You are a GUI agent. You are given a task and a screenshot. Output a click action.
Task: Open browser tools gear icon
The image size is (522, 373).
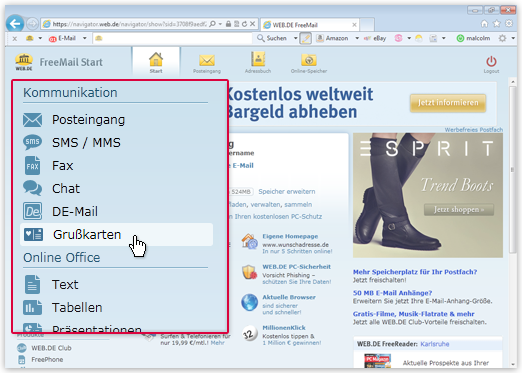pyautogui.click(x=509, y=24)
